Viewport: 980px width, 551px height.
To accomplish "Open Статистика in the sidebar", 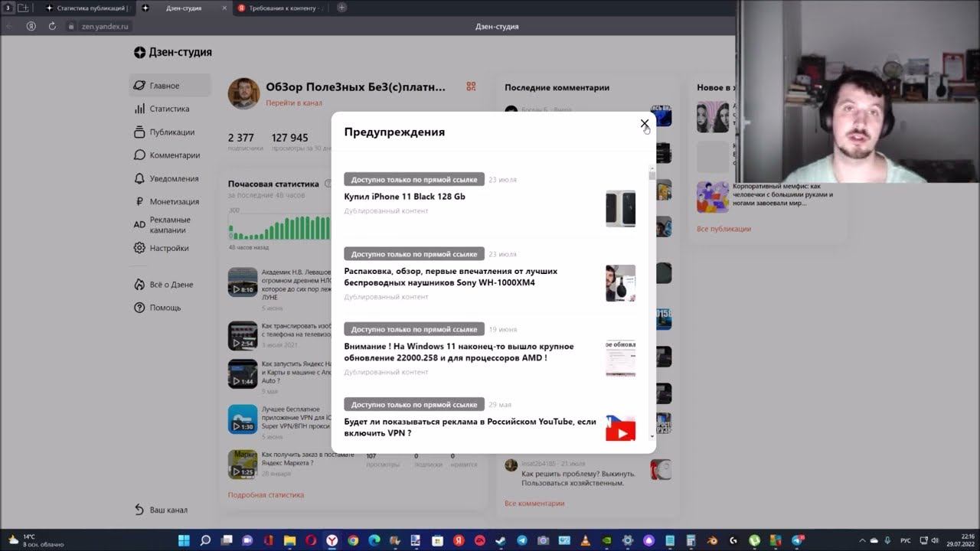I will point(170,109).
